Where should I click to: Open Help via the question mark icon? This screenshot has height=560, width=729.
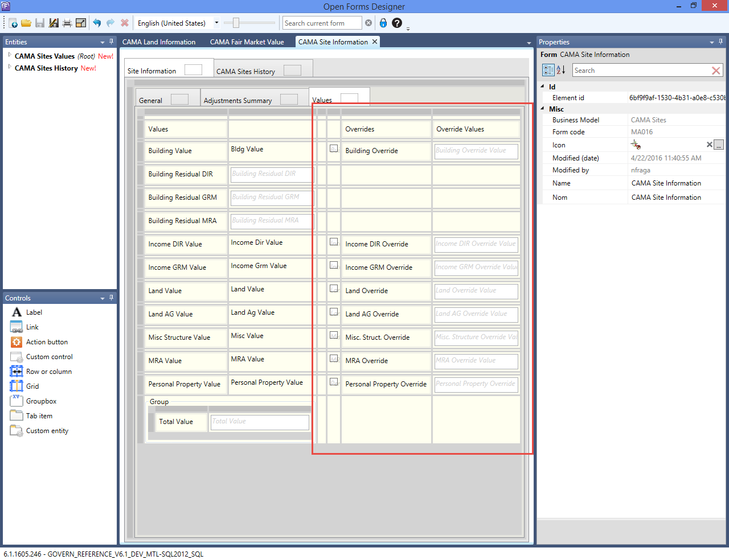[x=397, y=23]
